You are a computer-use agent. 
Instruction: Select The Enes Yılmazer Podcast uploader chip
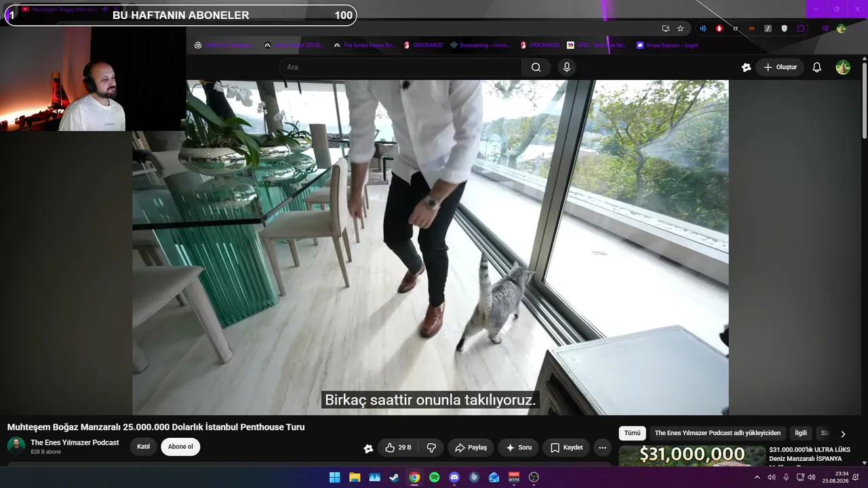pyautogui.click(x=717, y=433)
